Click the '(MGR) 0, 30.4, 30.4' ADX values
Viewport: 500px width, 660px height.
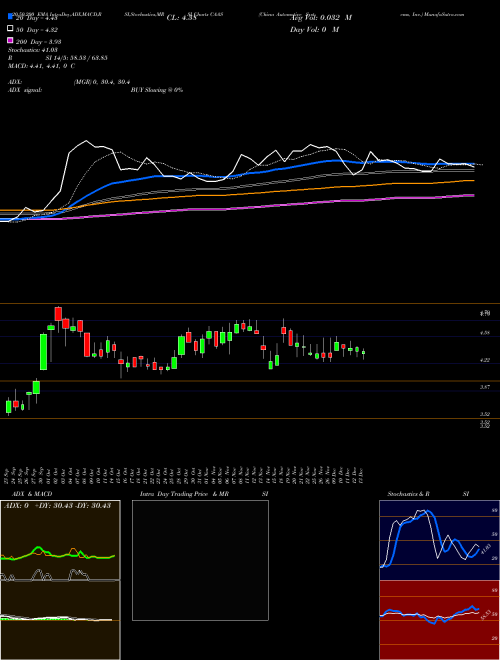tap(101, 82)
